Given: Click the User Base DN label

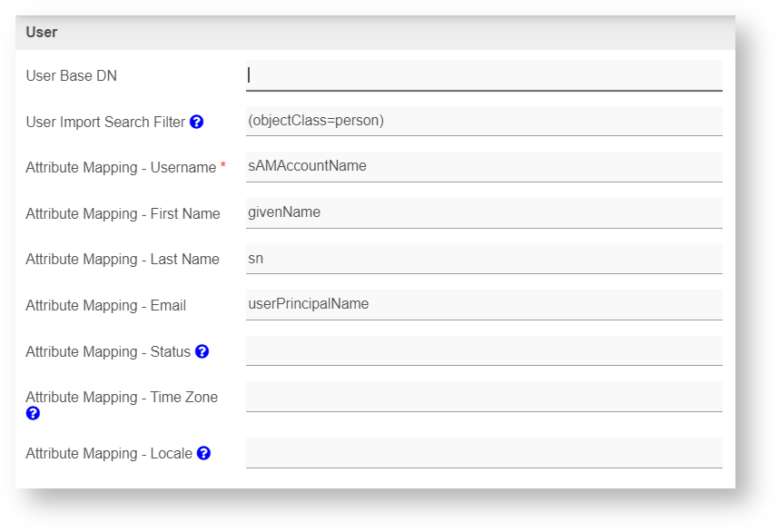Looking at the screenshot, I should 71,76.
